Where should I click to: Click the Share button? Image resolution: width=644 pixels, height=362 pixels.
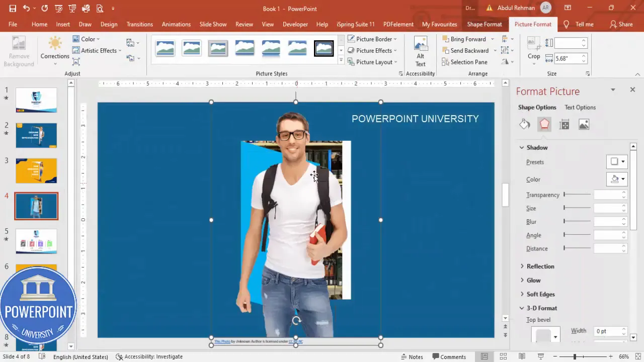tap(621, 24)
